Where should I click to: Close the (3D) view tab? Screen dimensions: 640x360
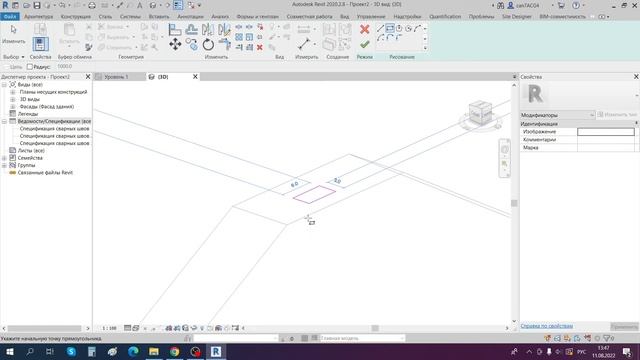pos(195,77)
